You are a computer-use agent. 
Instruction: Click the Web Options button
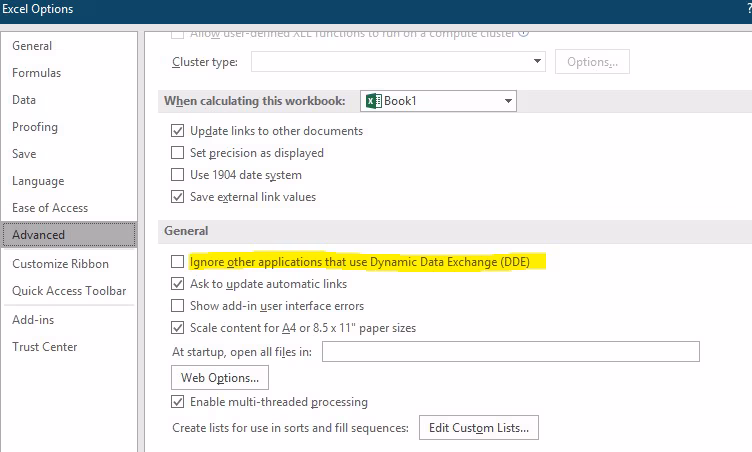click(x=220, y=377)
